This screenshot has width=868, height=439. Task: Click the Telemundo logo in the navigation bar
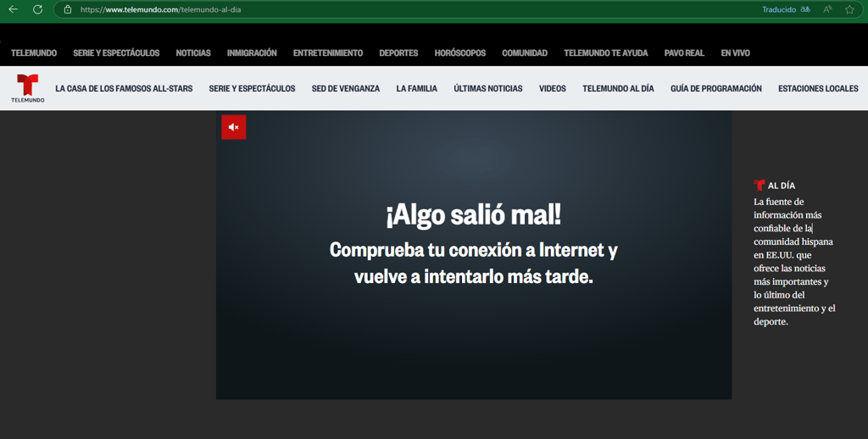pos(28,88)
